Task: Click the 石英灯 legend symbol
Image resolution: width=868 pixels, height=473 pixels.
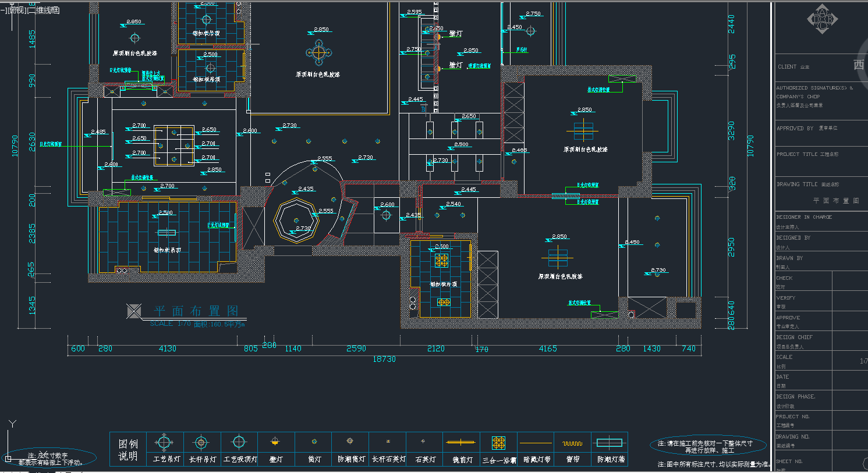Action: [423, 441]
